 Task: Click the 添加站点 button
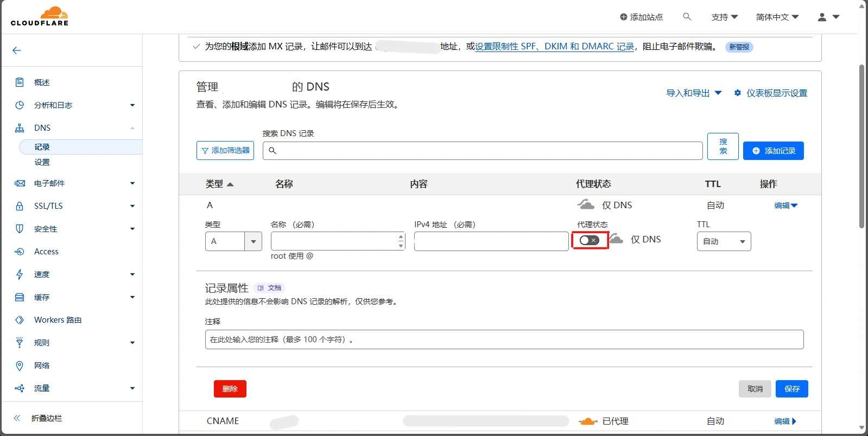641,17
